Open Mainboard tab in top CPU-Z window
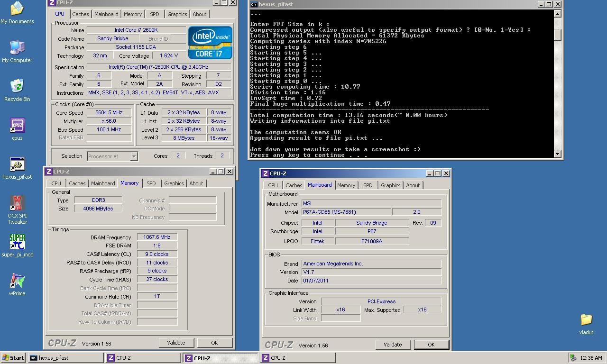Image resolution: width=607 pixels, height=364 pixels. click(x=106, y=14)
